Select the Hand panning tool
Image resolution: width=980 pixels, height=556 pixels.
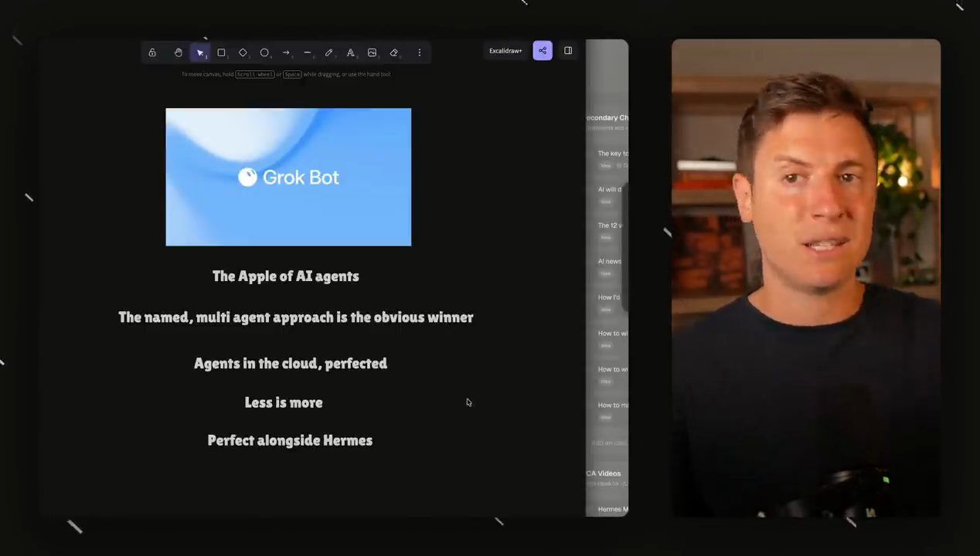coord(178,53)
